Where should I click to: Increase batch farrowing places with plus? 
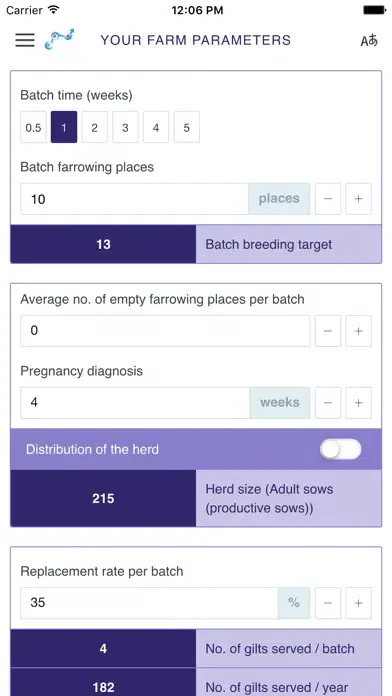(359, 199)
